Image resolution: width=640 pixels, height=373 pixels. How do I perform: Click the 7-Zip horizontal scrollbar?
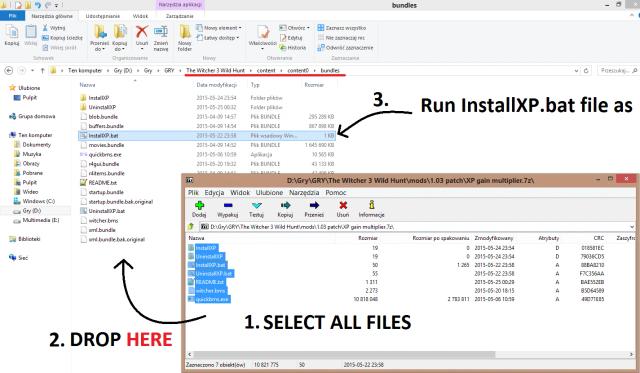(344, 355)
